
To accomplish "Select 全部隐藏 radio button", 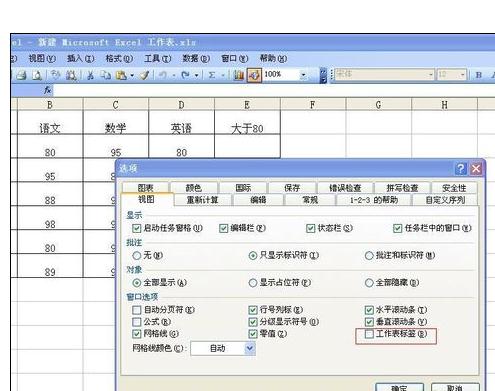I will (369, 283).
